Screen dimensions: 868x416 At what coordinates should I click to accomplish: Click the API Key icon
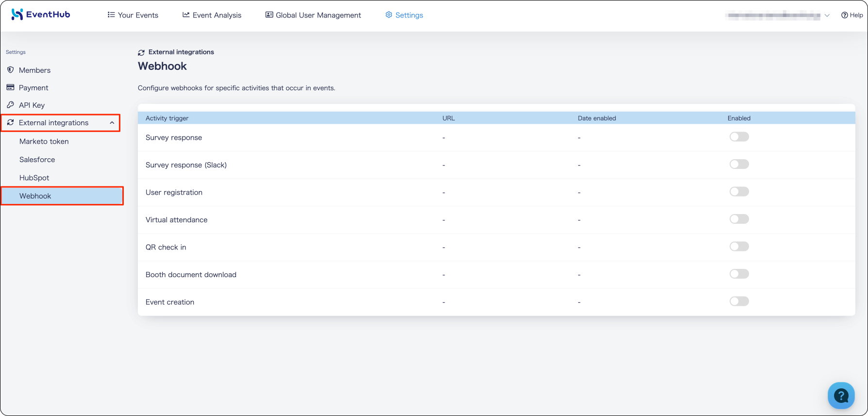tap(10, 105)
